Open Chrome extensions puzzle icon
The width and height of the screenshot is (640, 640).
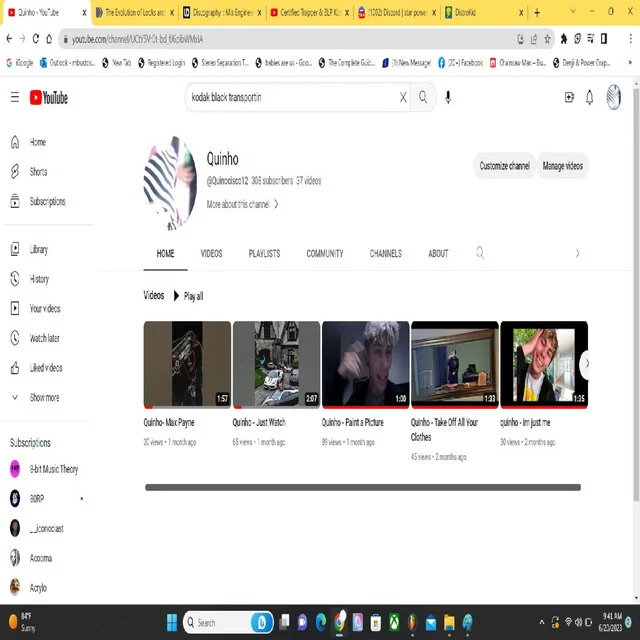[x=564, y=39]
